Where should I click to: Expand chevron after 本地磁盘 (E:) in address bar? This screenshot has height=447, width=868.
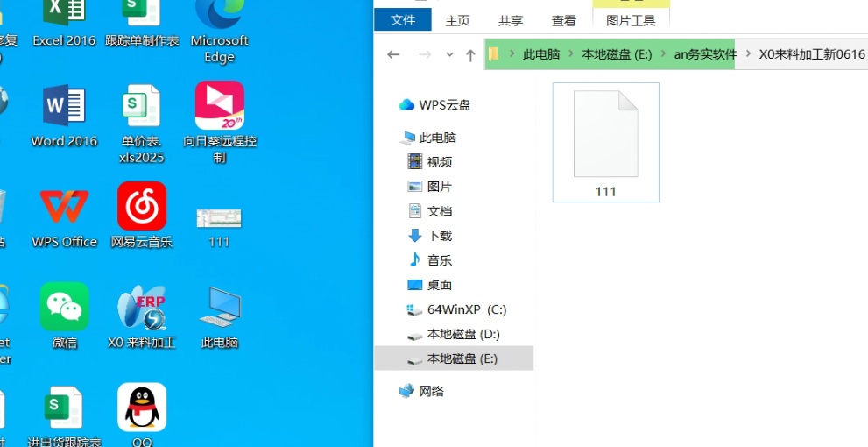point(663,54)
